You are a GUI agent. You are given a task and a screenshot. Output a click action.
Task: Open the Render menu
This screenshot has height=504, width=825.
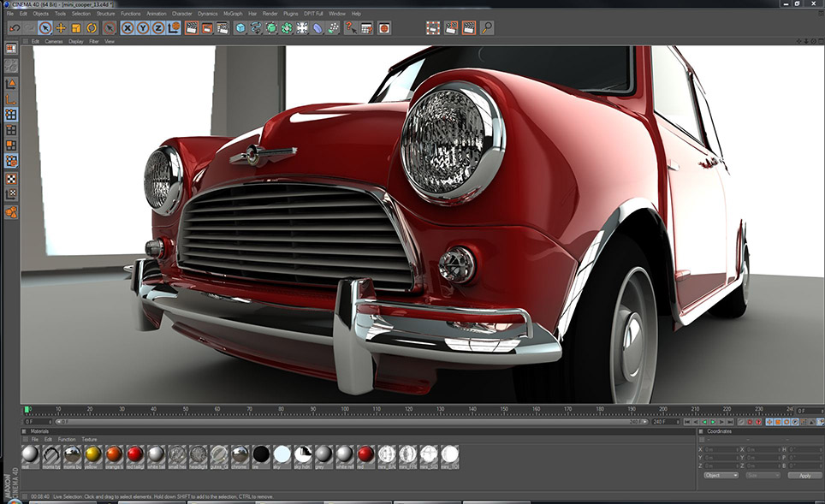point(270,14)
